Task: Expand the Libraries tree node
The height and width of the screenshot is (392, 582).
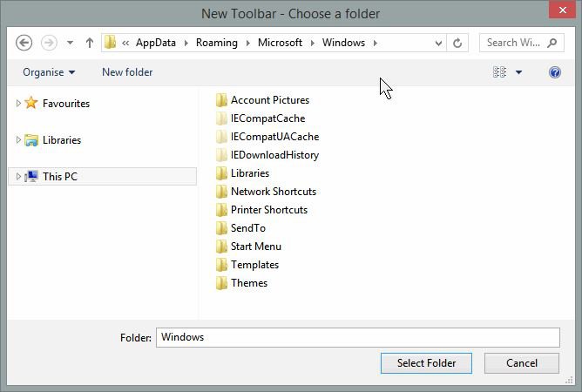Action: click(x=17, y=139)
